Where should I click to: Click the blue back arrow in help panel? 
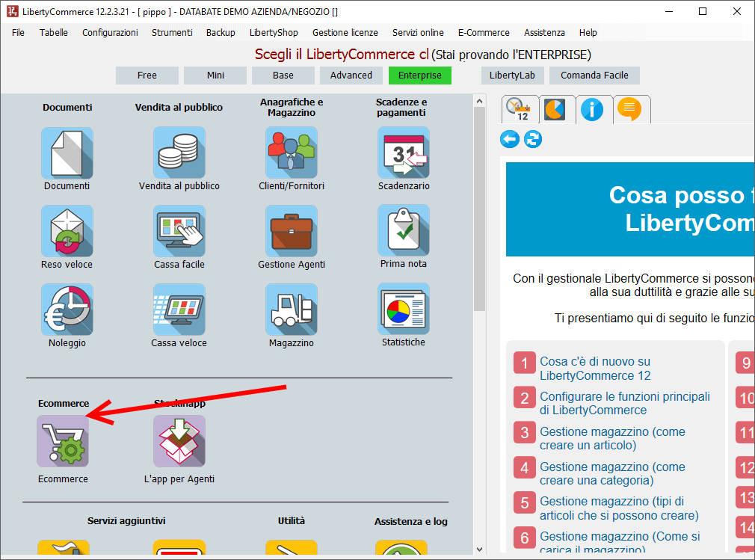[510, 139]
